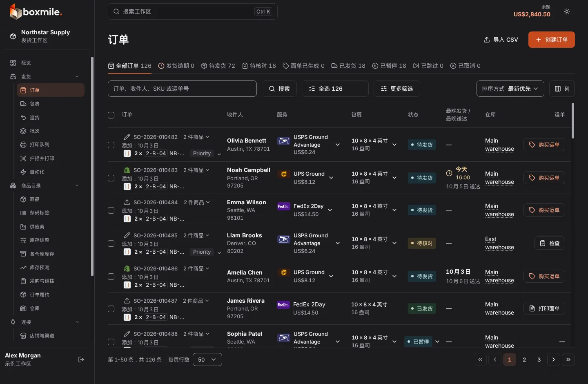Screen dimensions: 588x384
Task: Click the 搜索工作区 workspace search box
Action: 193,11
